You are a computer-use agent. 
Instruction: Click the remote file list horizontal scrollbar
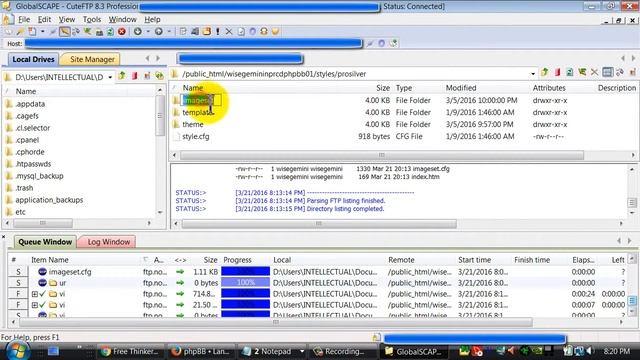click(x=382, y=155)
